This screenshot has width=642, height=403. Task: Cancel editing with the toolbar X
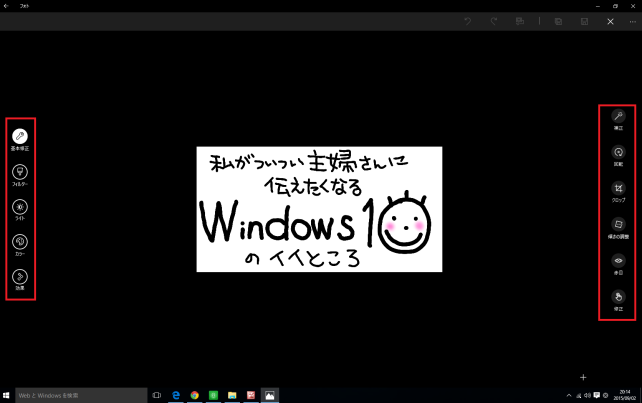click(x=610, y=21)
